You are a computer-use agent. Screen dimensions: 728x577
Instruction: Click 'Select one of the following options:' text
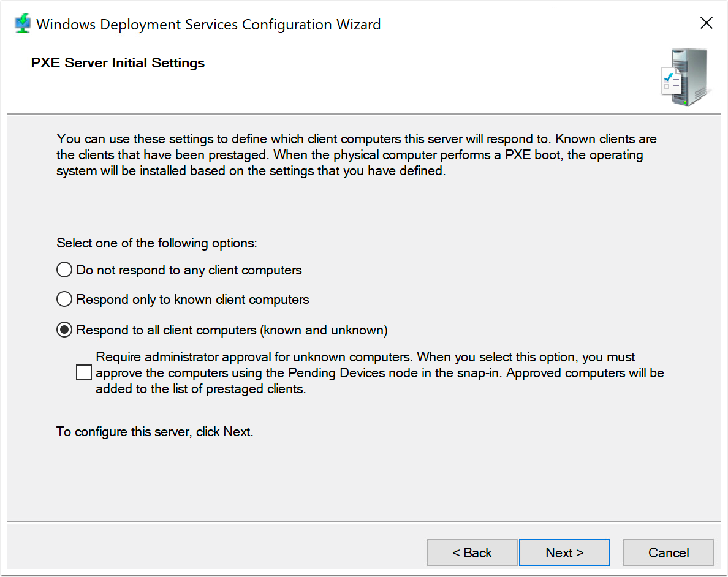click(x=156, y=243)
